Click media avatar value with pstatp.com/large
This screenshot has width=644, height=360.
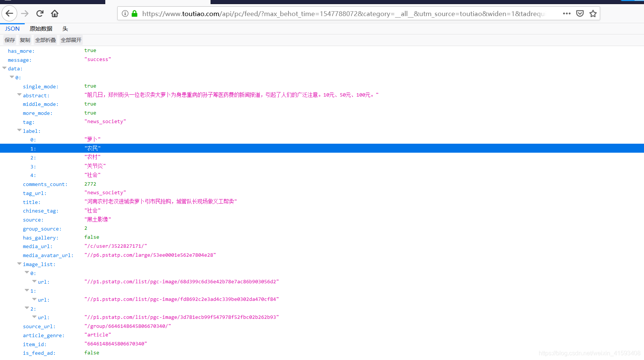tap(150, 255)
